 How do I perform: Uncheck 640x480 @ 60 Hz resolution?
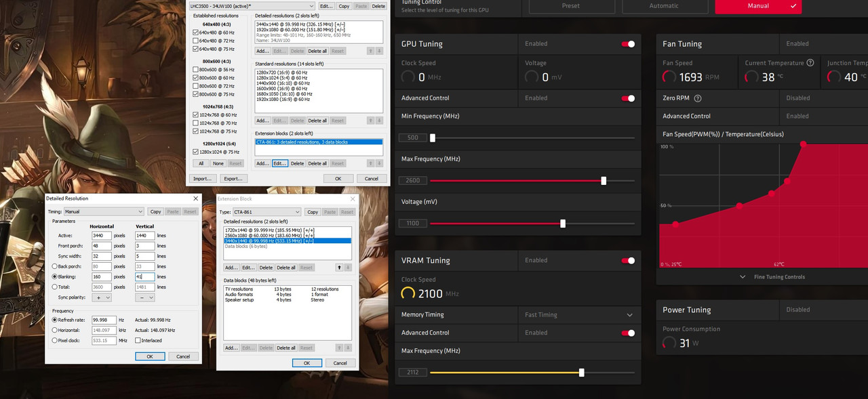pos(196,33)
